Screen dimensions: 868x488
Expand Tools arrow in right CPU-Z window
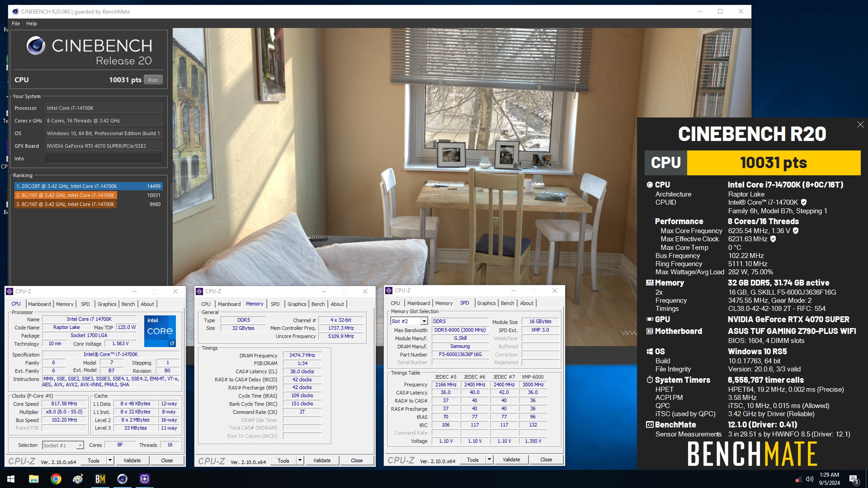coord(489,460)
